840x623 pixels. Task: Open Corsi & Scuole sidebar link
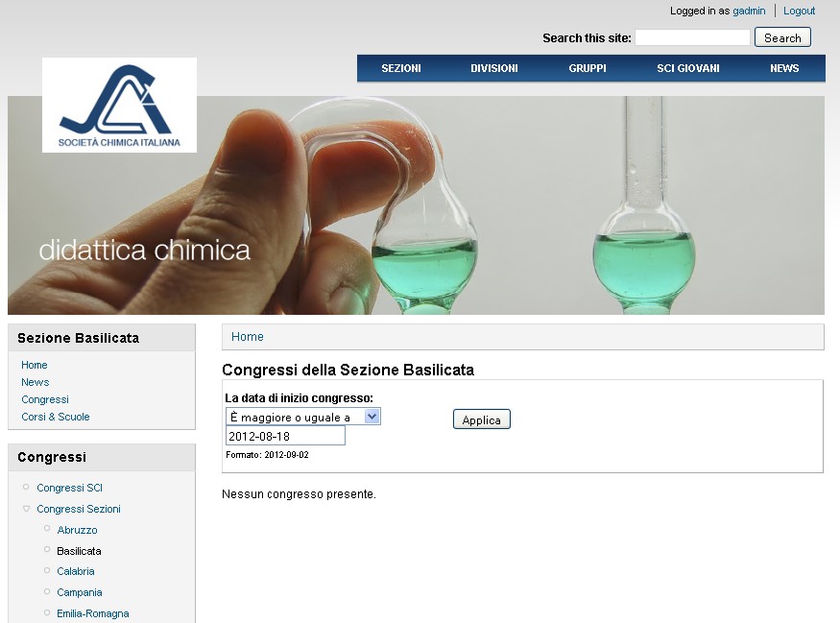click(x=55, y=417)
